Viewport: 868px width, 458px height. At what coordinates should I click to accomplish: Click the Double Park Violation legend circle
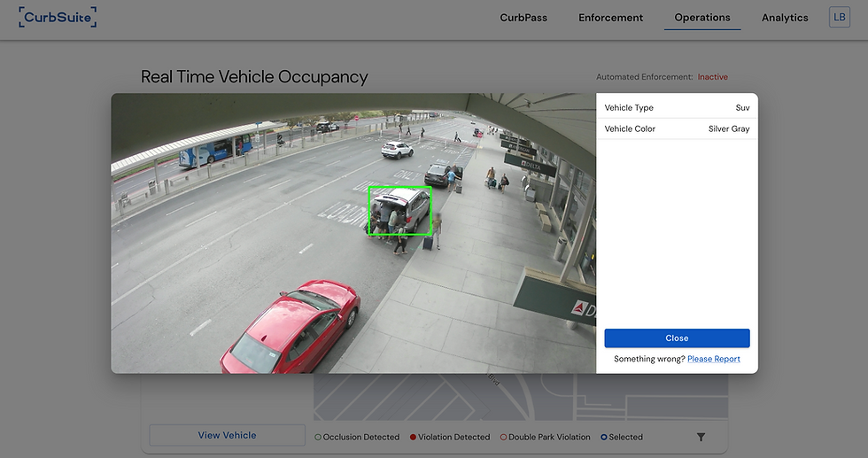503,437
